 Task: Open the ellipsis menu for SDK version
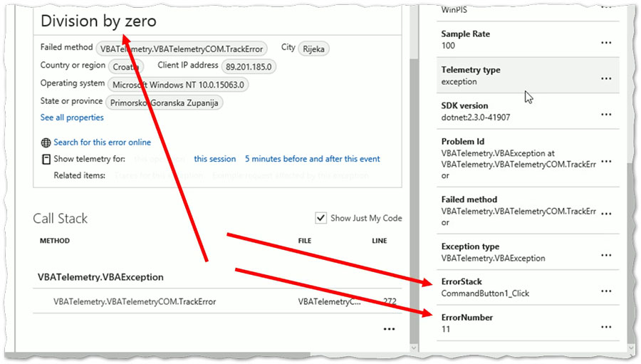point(606,115)
